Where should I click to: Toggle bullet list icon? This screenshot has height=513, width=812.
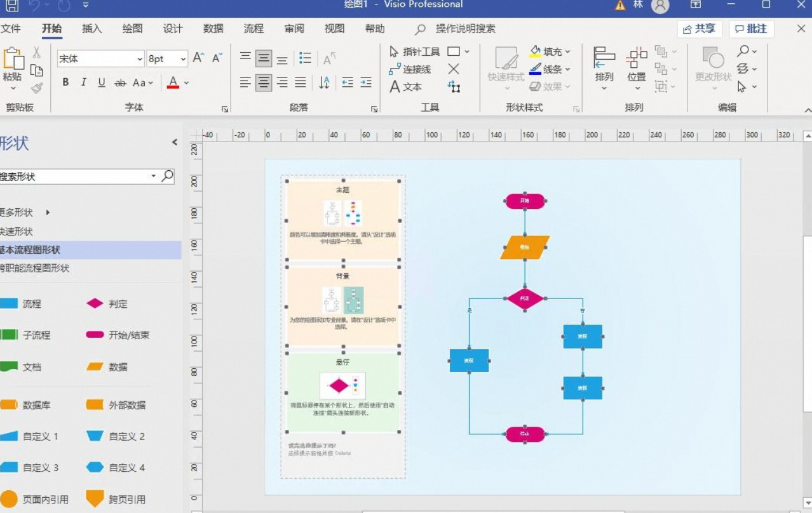(x=305, y=58)
